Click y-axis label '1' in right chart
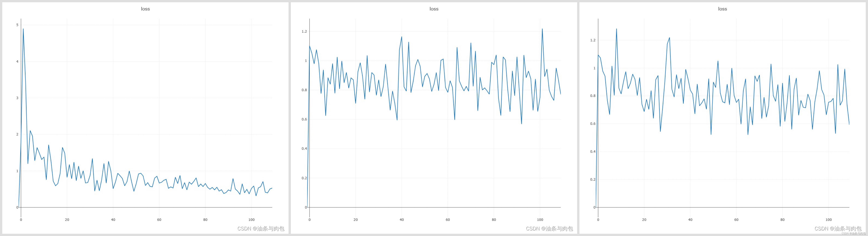The image size is (868, 236). [x=594, y=68]
